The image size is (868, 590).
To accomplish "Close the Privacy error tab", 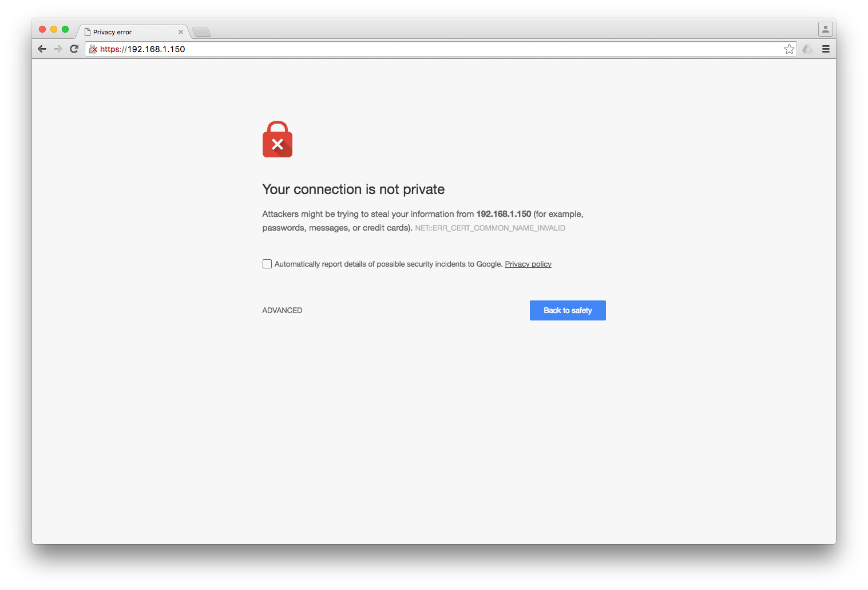I will (181, 32).
